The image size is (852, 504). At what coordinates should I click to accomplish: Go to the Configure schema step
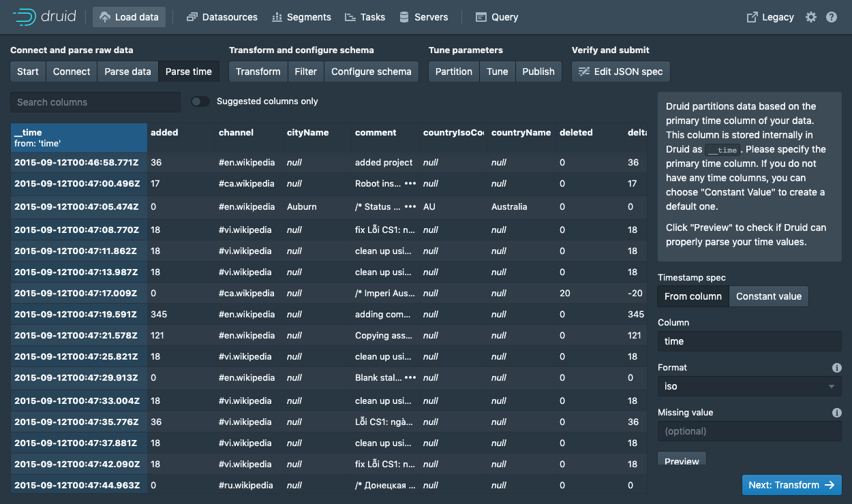click(x=371, y=72)
